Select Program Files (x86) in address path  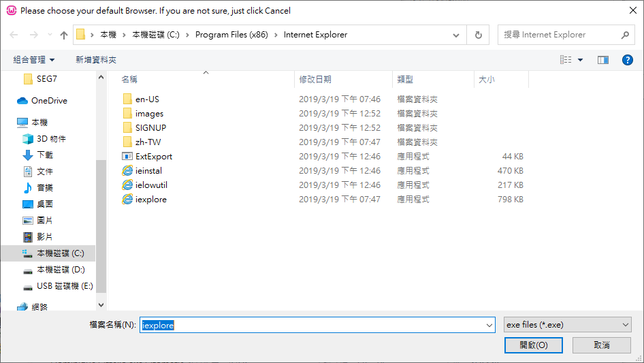[x=231, y=35]
